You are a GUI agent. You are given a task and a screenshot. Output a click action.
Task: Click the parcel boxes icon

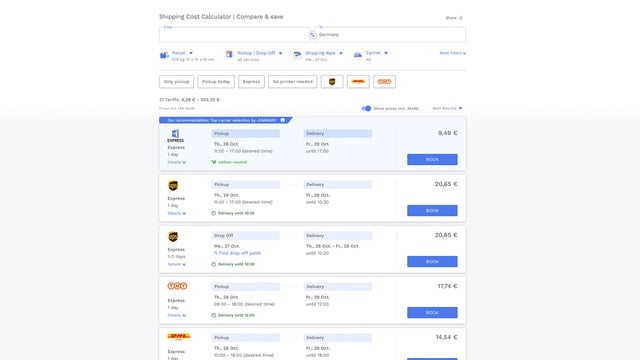(164, 55)
